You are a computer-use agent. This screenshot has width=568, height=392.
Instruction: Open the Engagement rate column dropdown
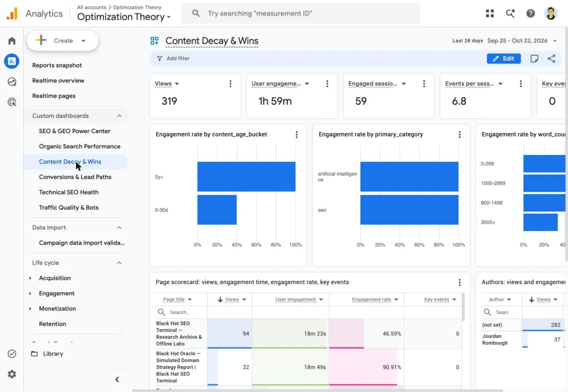pyautogui.click(x=396, y=300)
